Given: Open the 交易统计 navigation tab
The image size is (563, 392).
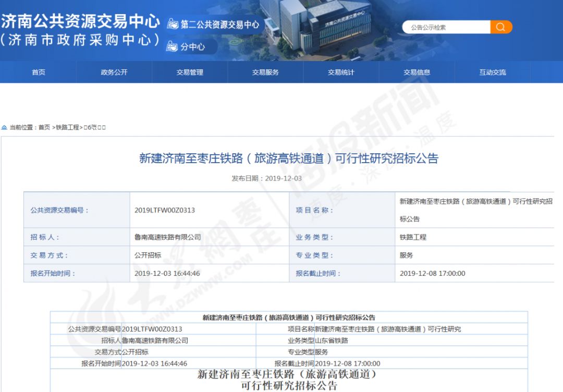Looking at the screenshot, I should tap(341, 72).
